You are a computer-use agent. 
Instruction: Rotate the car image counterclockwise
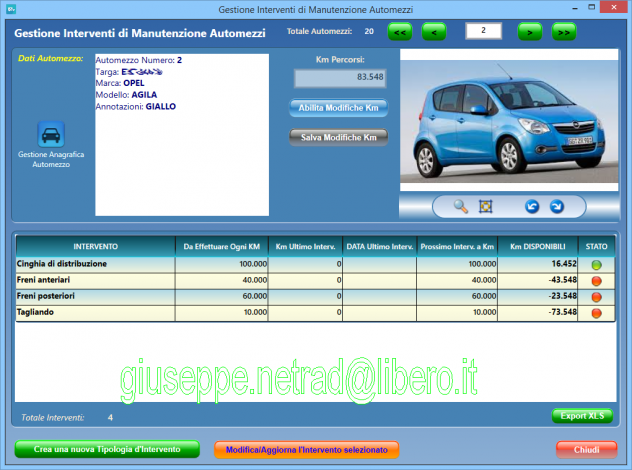[532, 207]
